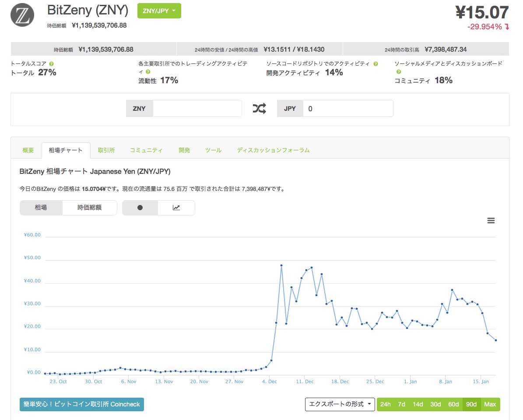Select the 24h time range button
The width and height of the screenshot is (523, 420).
(385, 404)
